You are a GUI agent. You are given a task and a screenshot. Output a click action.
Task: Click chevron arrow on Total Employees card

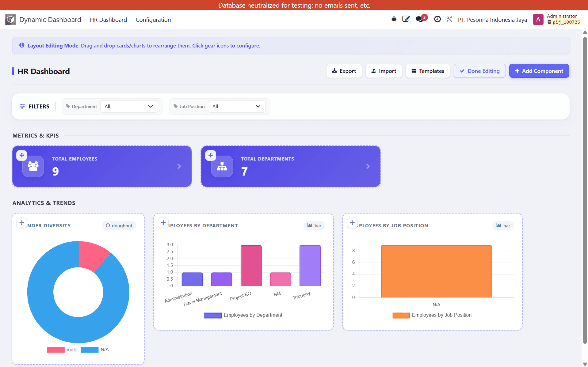point(179,166)
